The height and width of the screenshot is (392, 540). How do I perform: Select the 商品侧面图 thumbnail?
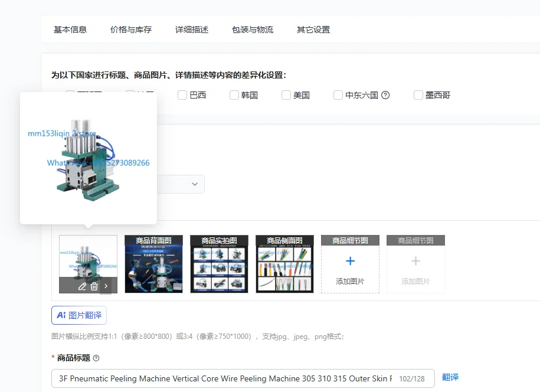coord(285,264)
